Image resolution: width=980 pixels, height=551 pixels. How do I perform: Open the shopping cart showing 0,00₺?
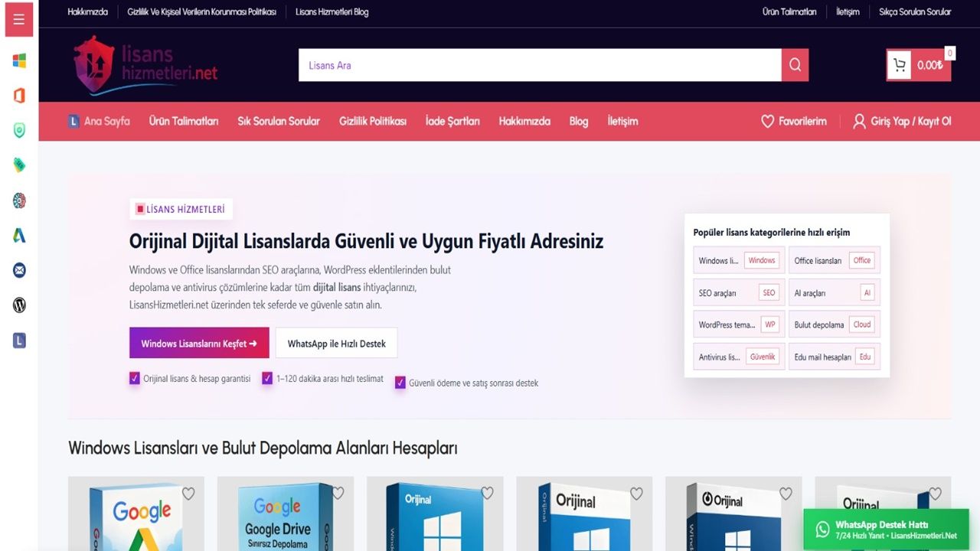[x=918, y=65]
